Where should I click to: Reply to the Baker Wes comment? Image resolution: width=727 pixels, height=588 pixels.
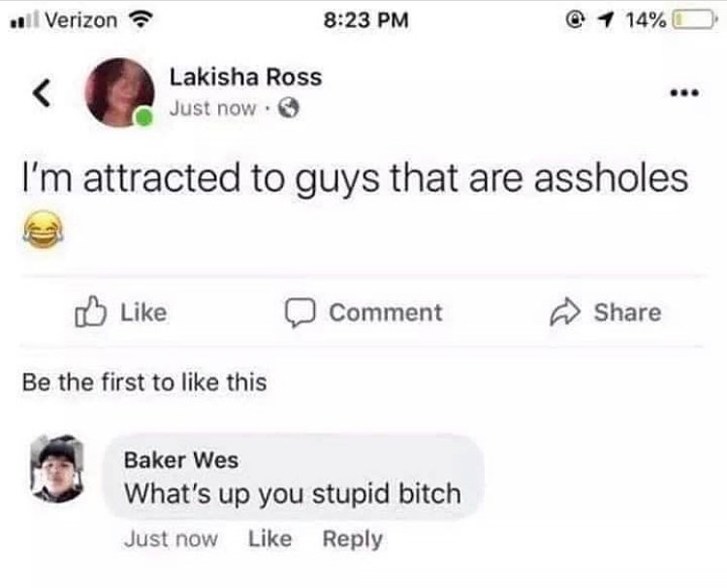tap(353, 540)
